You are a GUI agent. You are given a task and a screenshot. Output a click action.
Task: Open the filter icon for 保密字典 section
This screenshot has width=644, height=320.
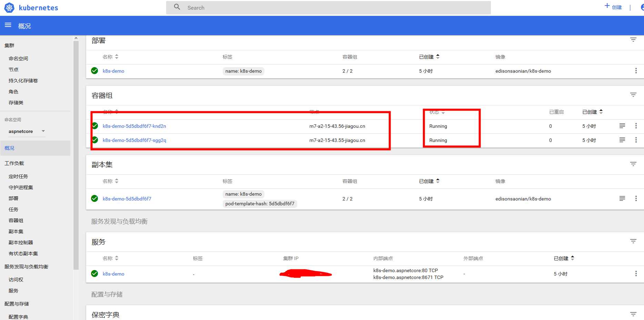633,314
